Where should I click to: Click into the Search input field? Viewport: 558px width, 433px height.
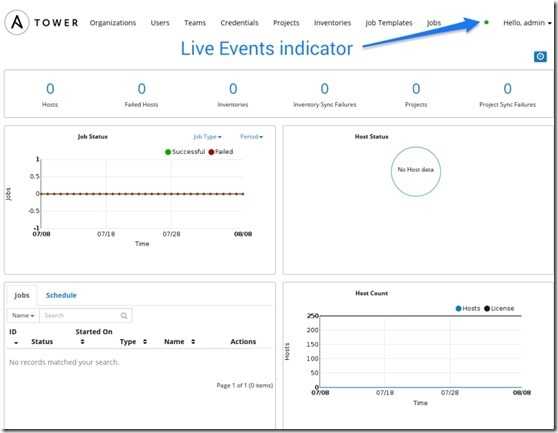[85, 316]
